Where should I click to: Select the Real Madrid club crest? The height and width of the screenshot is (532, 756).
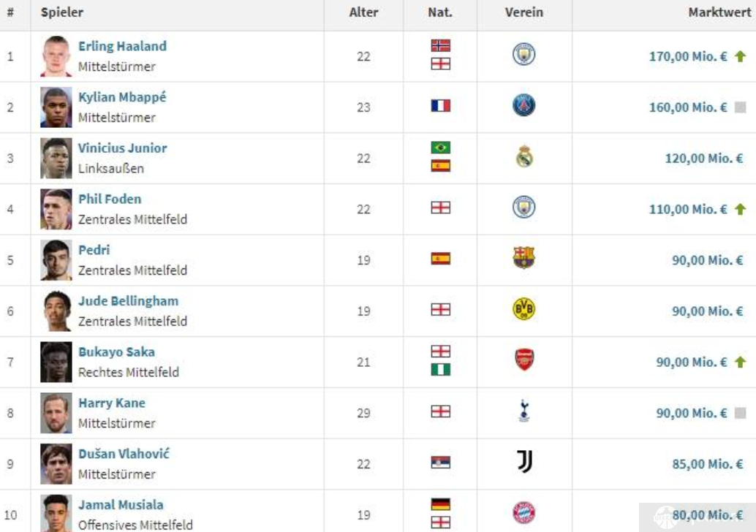[524, 156]
